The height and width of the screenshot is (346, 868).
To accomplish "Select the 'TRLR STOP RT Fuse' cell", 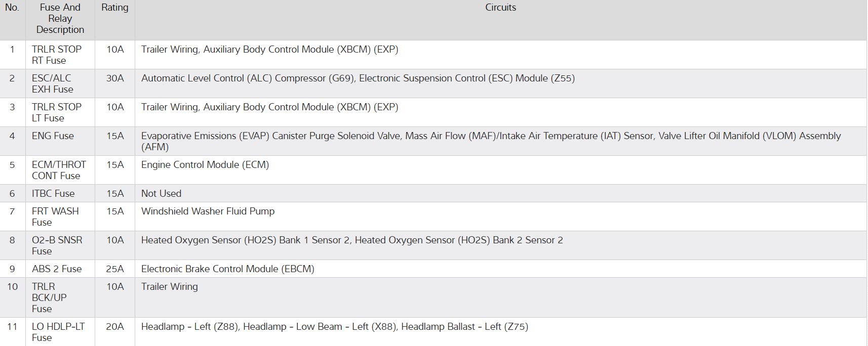I will [56, 55].
